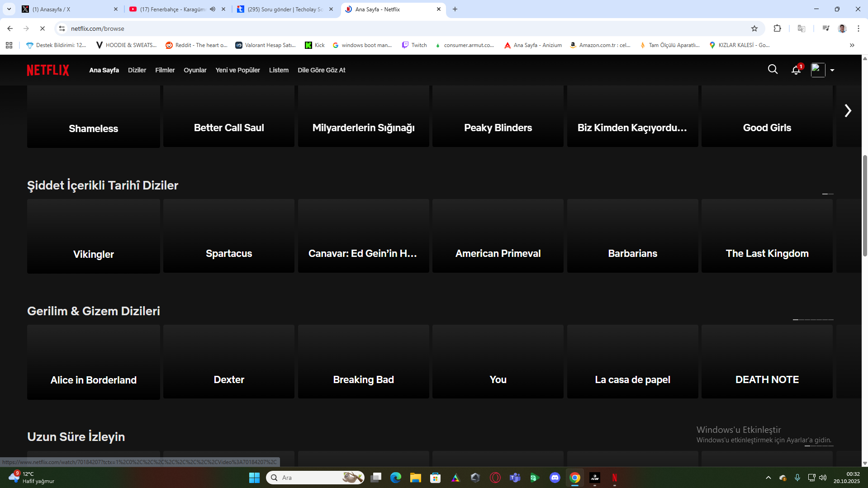Go to Netflix logo home

tap(48, 70)
